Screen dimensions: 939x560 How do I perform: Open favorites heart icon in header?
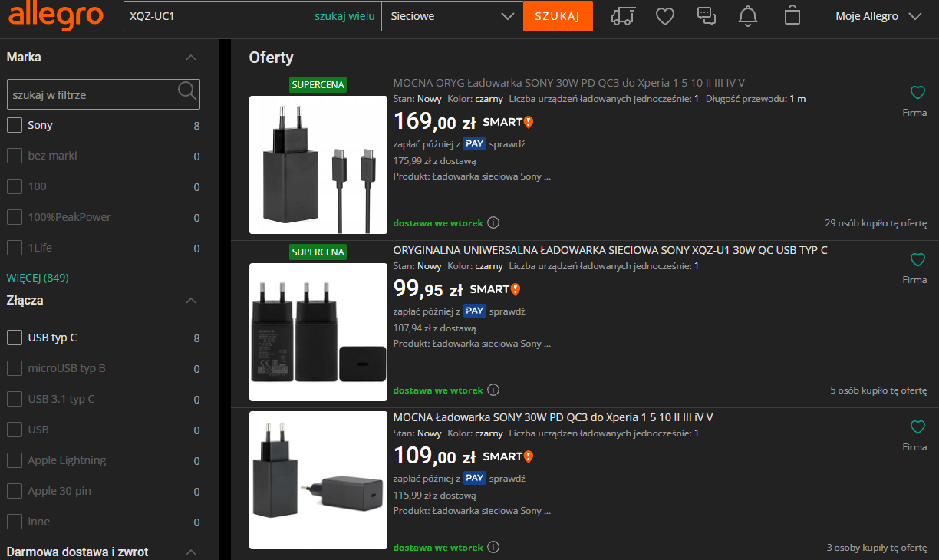coord(665,16)
